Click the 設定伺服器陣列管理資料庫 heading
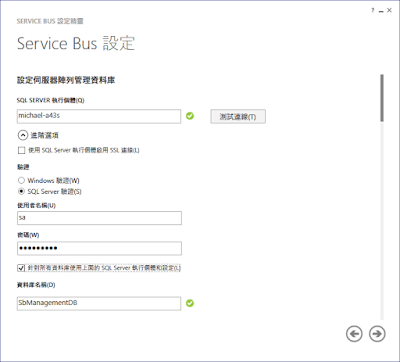 (66, 80)
